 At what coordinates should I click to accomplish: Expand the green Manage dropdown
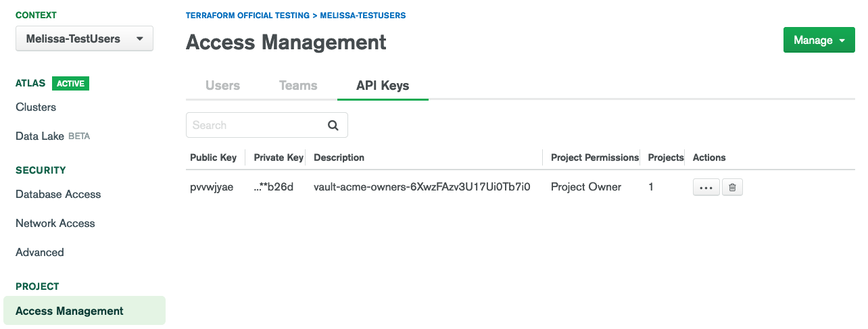pyautogui.click(x=819, y=40)
